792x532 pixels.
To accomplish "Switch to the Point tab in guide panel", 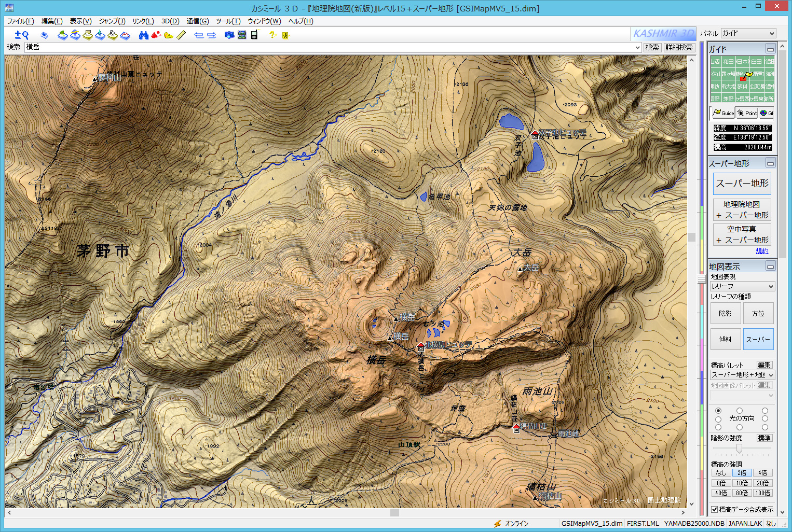I will click(746, 113).
